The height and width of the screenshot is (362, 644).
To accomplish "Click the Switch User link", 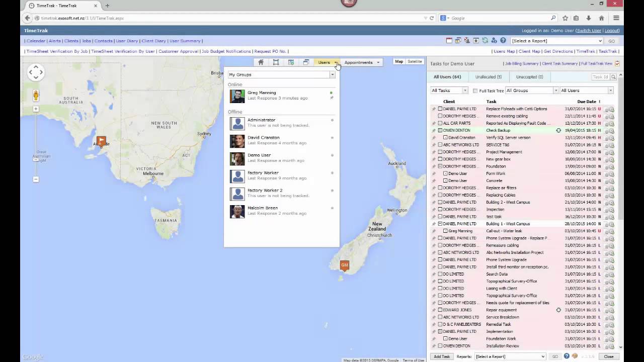I will point(588,31).
